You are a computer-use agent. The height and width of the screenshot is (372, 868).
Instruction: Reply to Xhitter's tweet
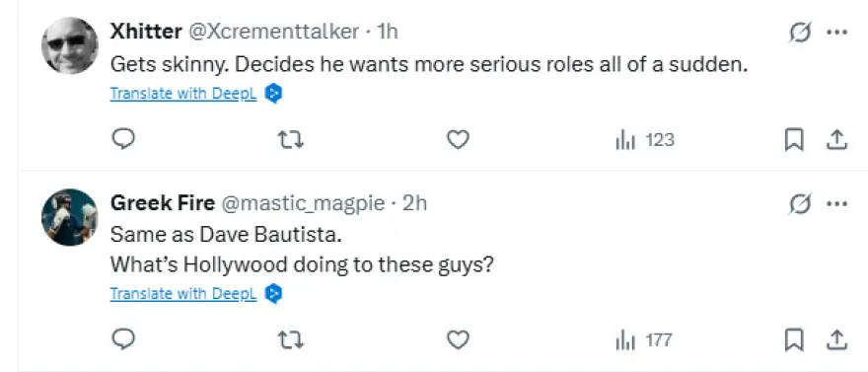click(123, 140)
